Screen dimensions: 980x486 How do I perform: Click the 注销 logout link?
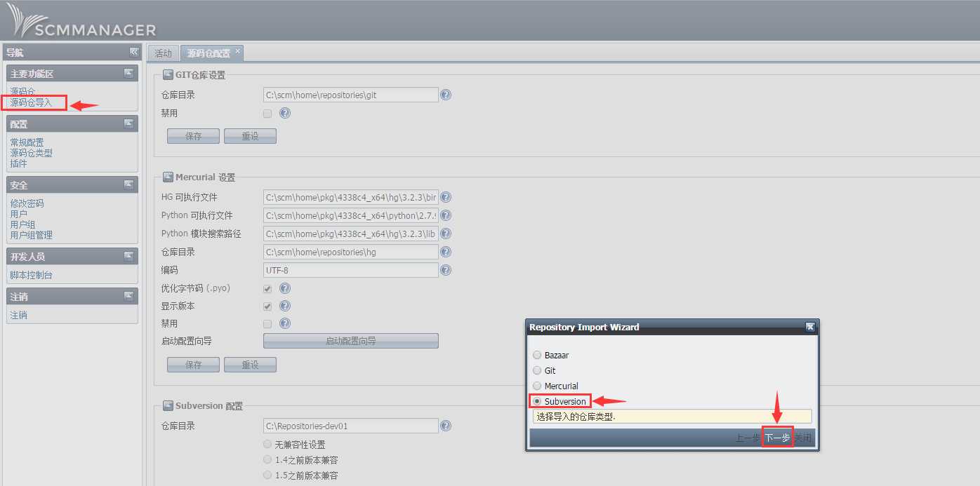click(18, 315)
